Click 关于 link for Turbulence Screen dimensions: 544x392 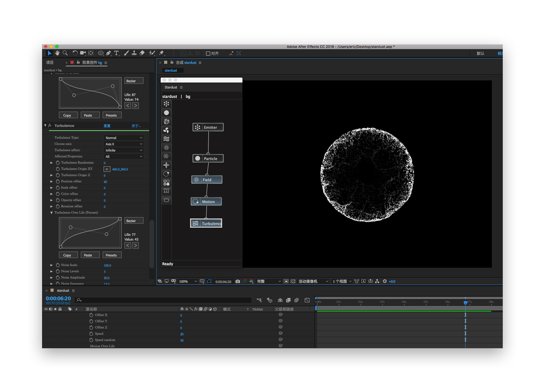[136, 126]
